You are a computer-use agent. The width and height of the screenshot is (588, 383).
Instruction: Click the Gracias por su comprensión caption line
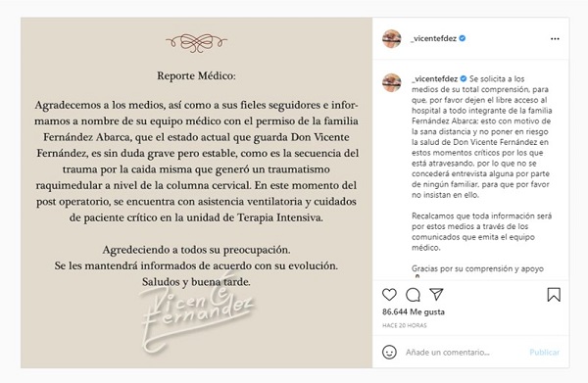pos(477,268)
